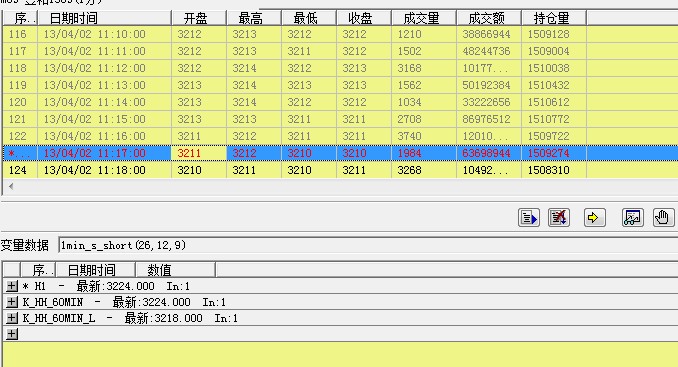Click the icon with red X and blue arrow
The height and width of the screenshot is (367, 678).
559,217
